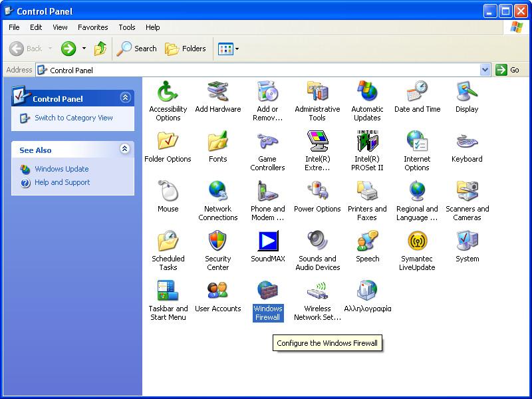Open the Help menu
Viewport: 532px width, 399px height.
click(153, 27)
